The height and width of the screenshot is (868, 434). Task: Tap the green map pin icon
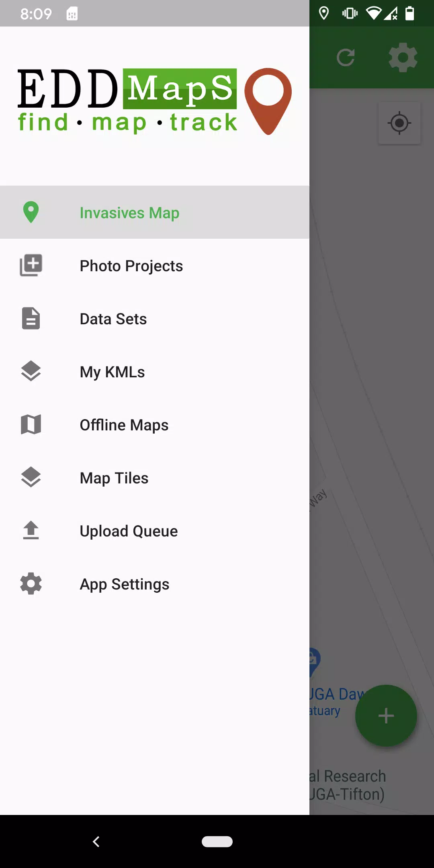(31, 212)
